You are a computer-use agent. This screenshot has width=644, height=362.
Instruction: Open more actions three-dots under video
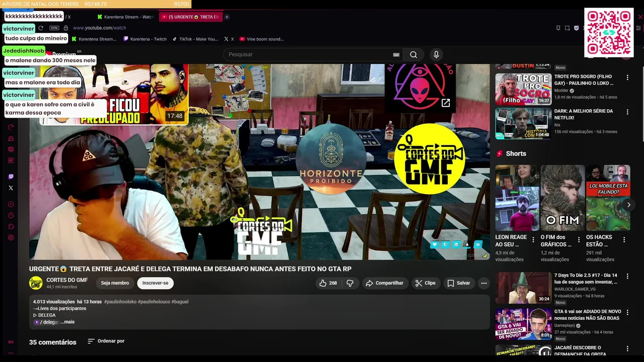[484, 283]
